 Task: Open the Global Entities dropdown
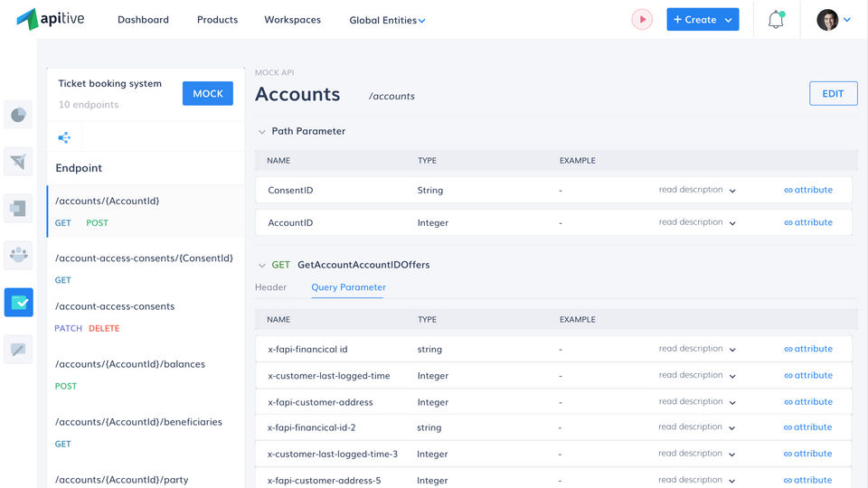(387, 20)
